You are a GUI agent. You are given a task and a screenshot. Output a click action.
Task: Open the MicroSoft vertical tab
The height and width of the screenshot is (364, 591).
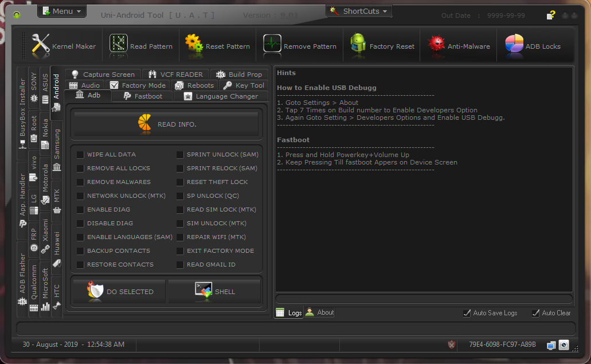pyautogui.click(x=45, y=289)
